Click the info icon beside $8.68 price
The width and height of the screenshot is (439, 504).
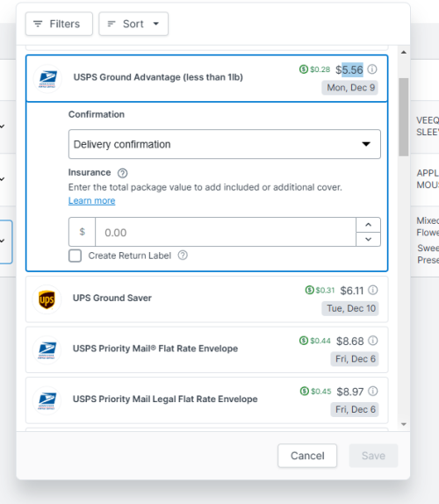(x=372, y=341)
